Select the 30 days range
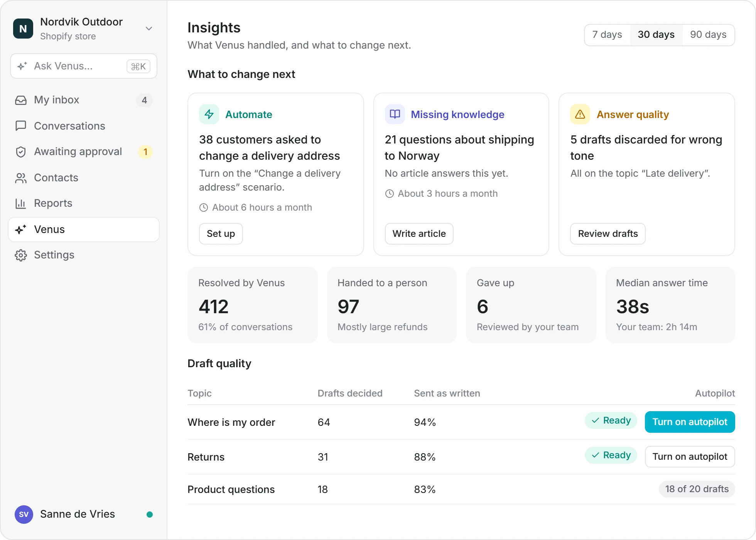This screenshot has height=540, width=756. click(x=656, y=35)
